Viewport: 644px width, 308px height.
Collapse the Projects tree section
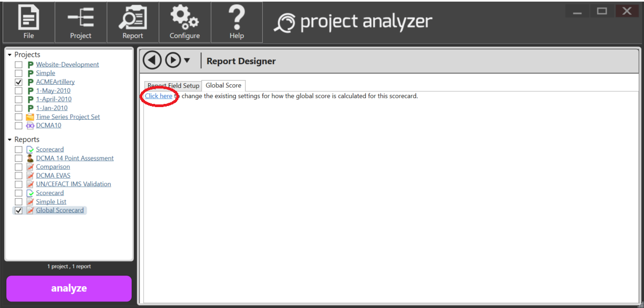click(10, 55)
